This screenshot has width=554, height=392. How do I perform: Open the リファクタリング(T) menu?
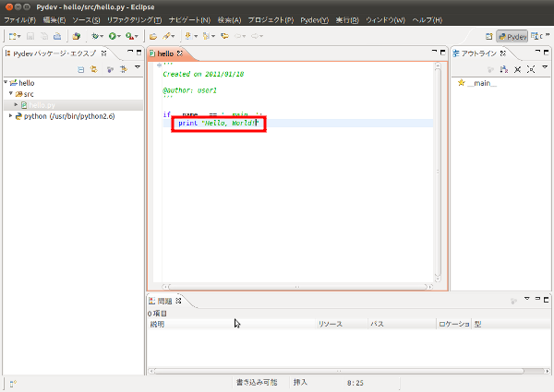point(134,20)
